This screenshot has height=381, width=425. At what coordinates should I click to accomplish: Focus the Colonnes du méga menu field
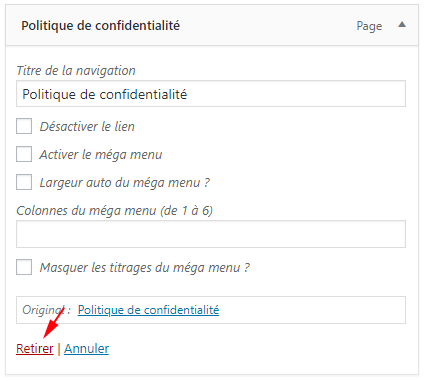211,234
